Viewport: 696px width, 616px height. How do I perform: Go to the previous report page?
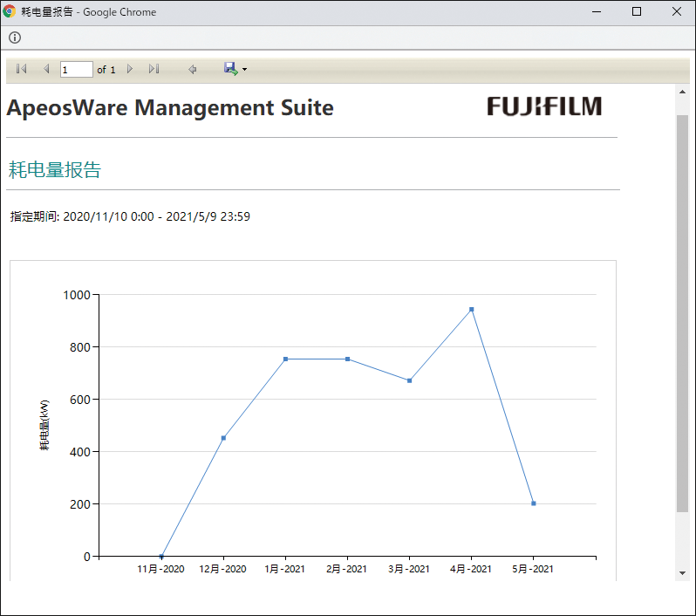point(46,69)
